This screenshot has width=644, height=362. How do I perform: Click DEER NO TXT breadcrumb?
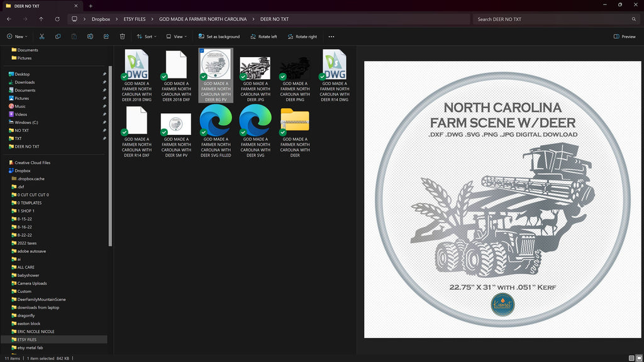[274, 19]
